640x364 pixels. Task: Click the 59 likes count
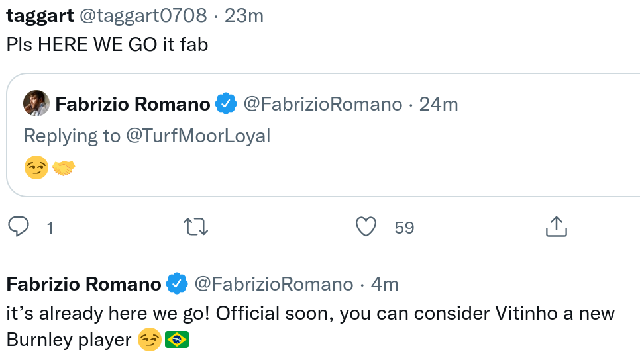[x=404, y=228]
